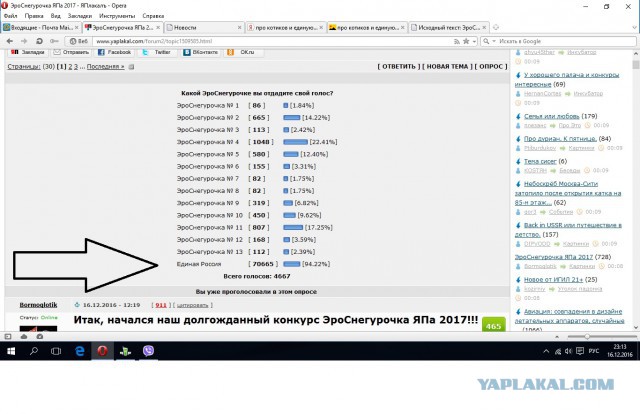
Task: Close the Новости tab
Action: tap(239, 27)
